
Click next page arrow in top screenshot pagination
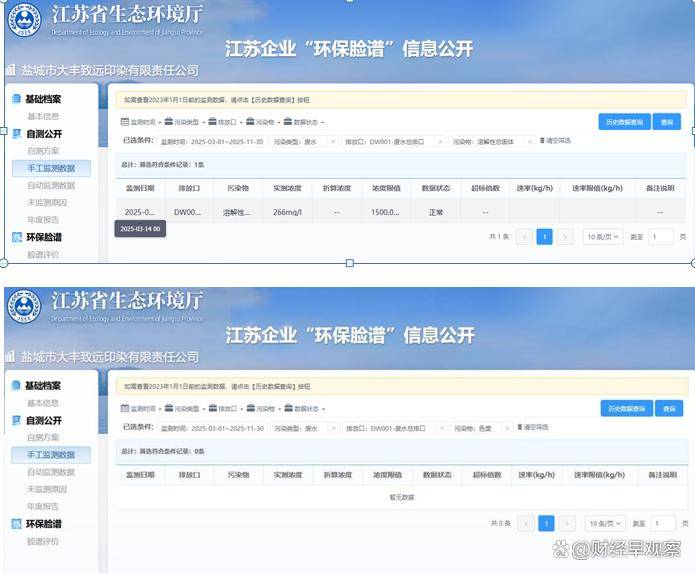tap(565, 237)
